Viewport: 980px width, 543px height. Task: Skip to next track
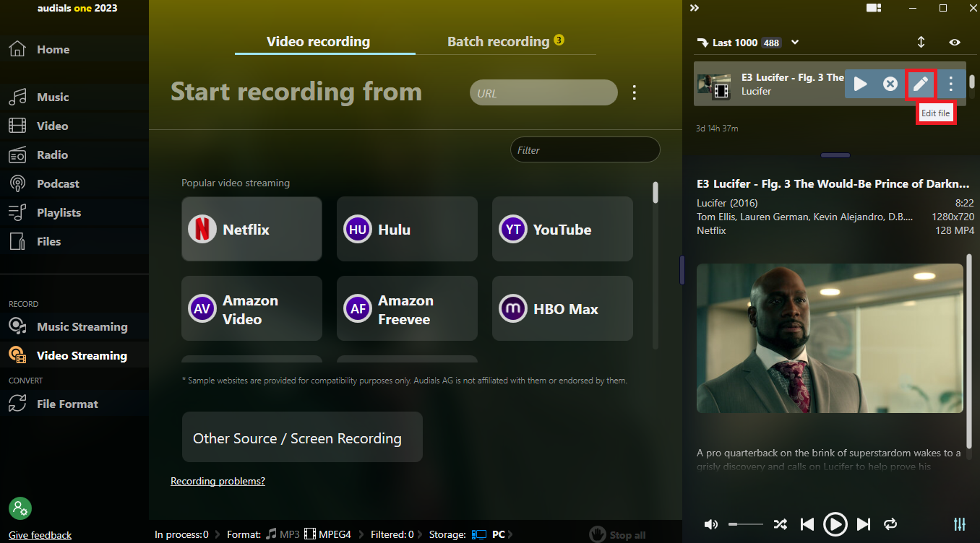[863, 524]
